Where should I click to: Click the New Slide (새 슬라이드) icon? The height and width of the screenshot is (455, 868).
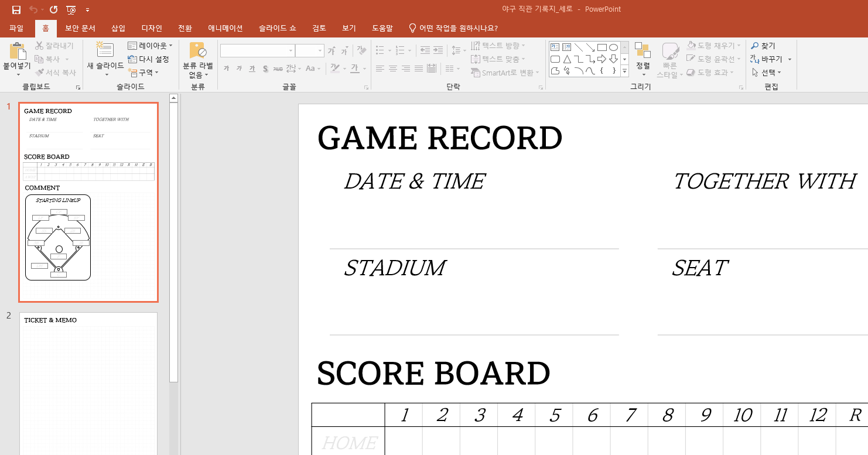[x=105, y=50]
